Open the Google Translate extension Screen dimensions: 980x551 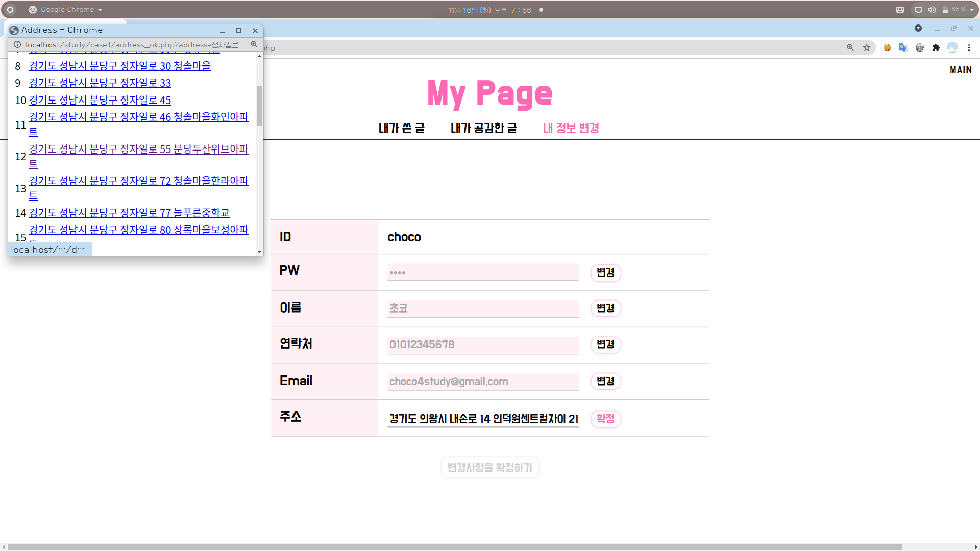pyautogui.click(x=903, y=47)
